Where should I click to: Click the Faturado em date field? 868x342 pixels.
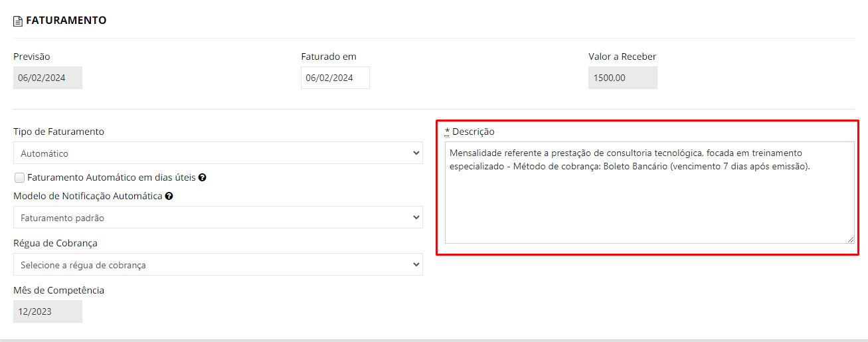(335, 78)
